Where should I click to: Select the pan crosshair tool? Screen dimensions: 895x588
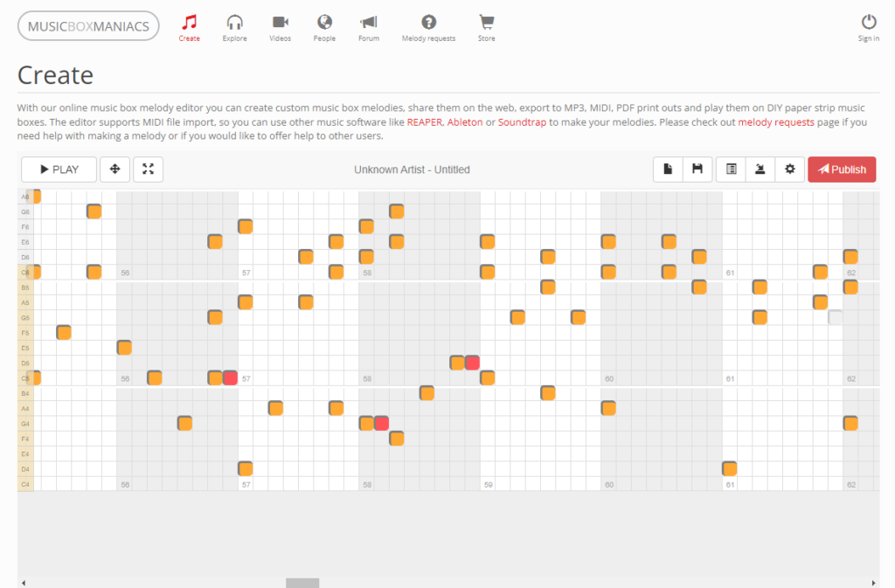(x=114, y=169)
